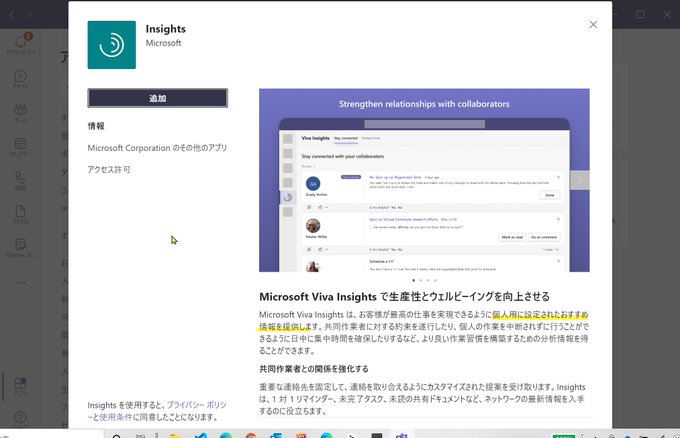This screenshot has height=438, width=680.
Task: Click the highlighted text 個人用に設定されたおすすめ
Action: point(540,315)
